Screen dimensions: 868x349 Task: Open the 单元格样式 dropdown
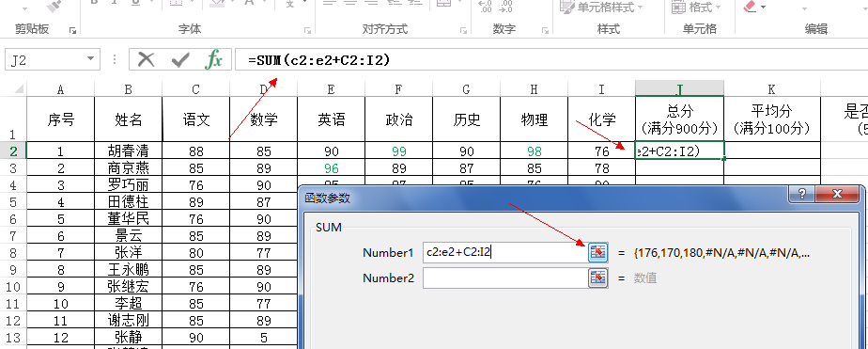point(602,8)
